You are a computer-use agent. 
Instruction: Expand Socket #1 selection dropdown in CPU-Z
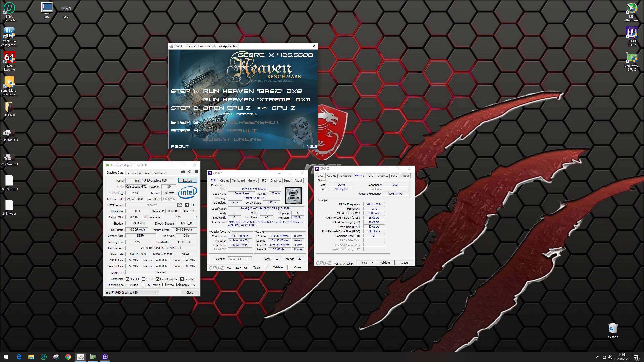click(239, 259)
